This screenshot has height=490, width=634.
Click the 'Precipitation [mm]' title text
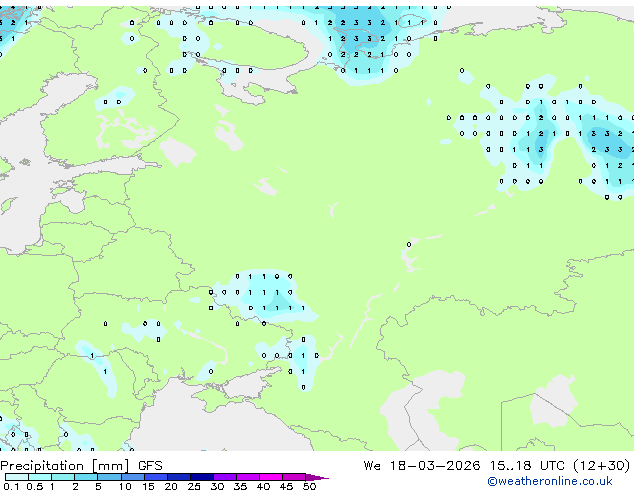(65, 466)
